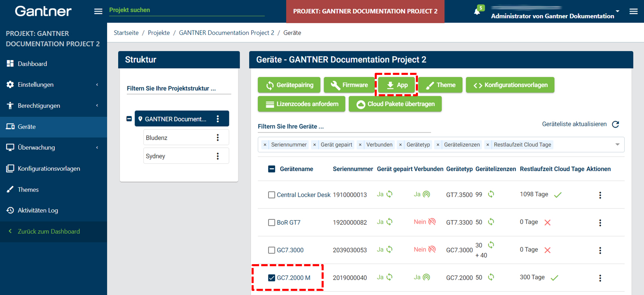The height and width of the screenshot is (295, 644).
Task: Check the GC7.3000 device checkbox
Action: (271, 250)
